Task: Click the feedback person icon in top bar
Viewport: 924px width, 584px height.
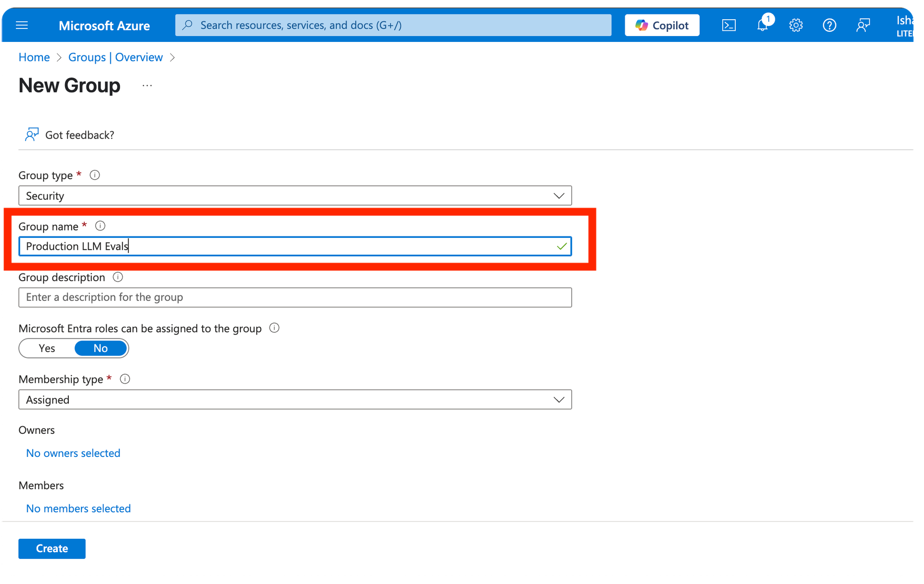Action: click(863, 25)
